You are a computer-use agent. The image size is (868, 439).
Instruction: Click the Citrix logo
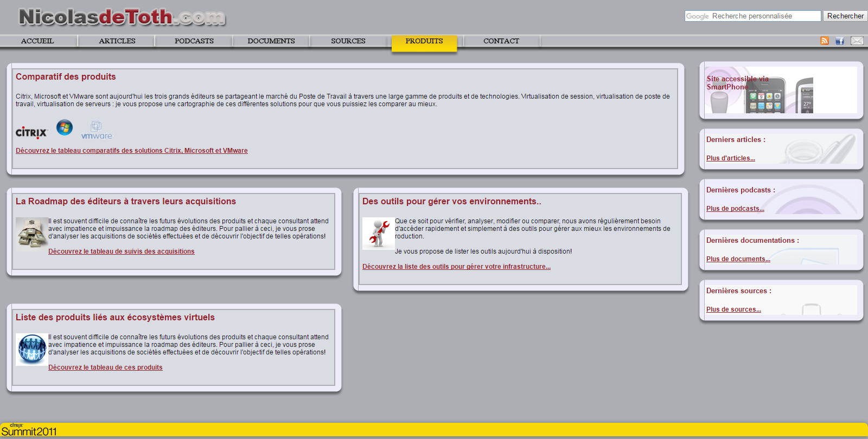point(31,132)
